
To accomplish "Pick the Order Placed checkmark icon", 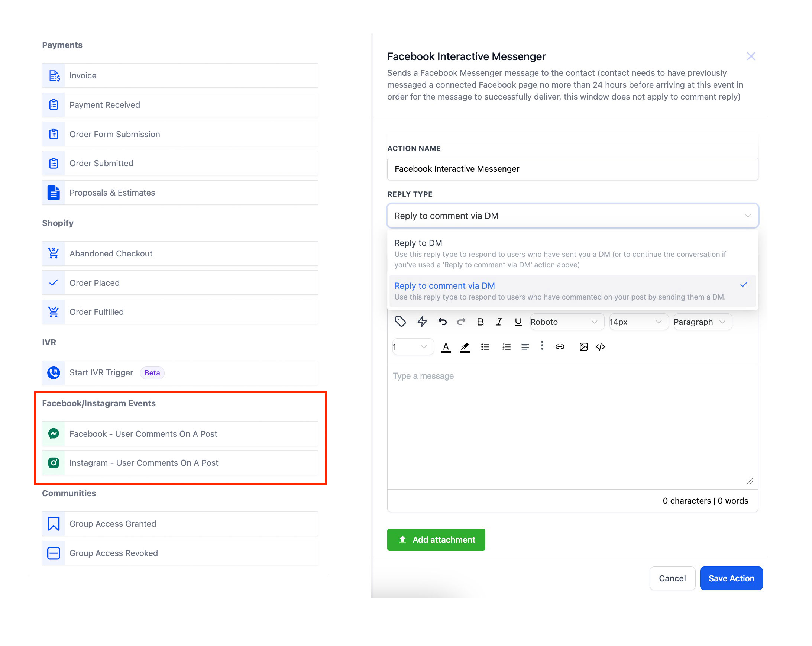I will [54, 282].
